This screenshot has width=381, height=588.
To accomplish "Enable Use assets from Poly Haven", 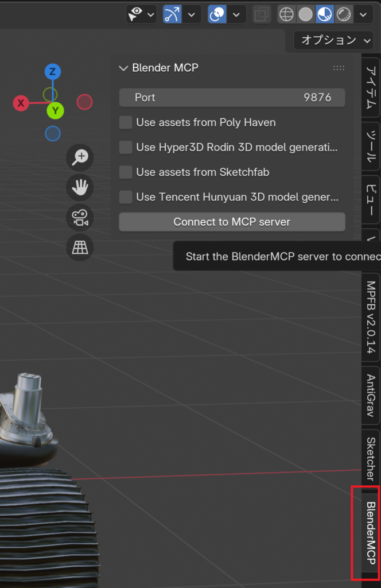I will tap(126, 122).
